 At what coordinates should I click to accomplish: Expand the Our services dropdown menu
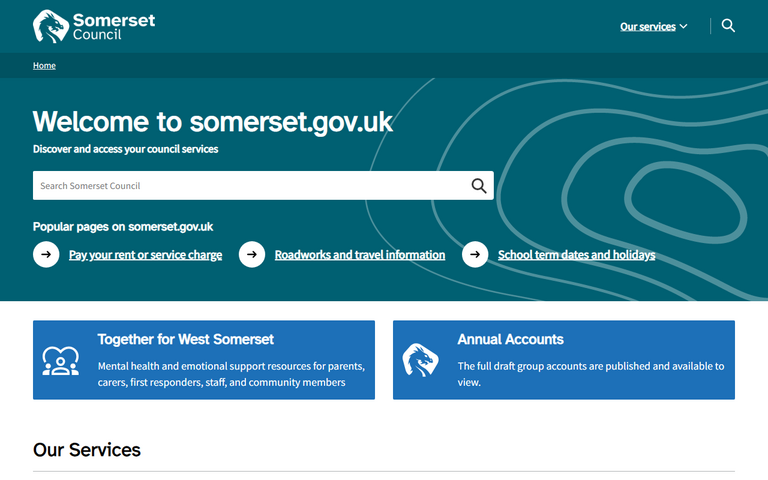coord(648,27)
